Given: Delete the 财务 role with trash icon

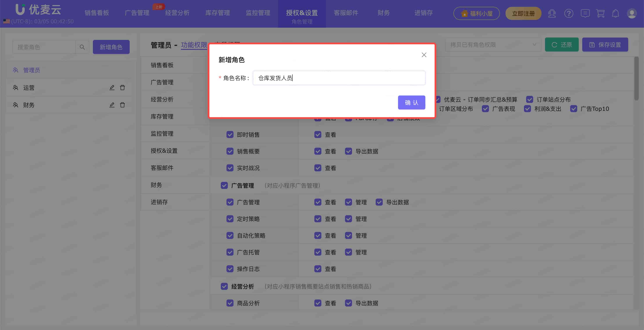Looking at the screenshot, I should click(122, 105).
